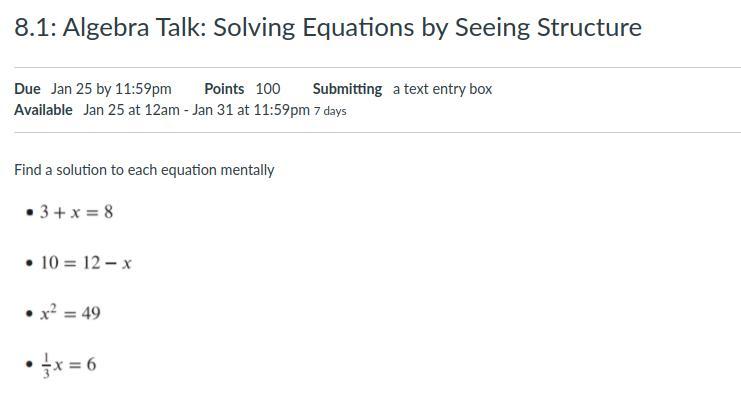Screen dimensions: 741x404
Task: Click the bold Due label
Action: pyautogui.click(x=27, y=89)
